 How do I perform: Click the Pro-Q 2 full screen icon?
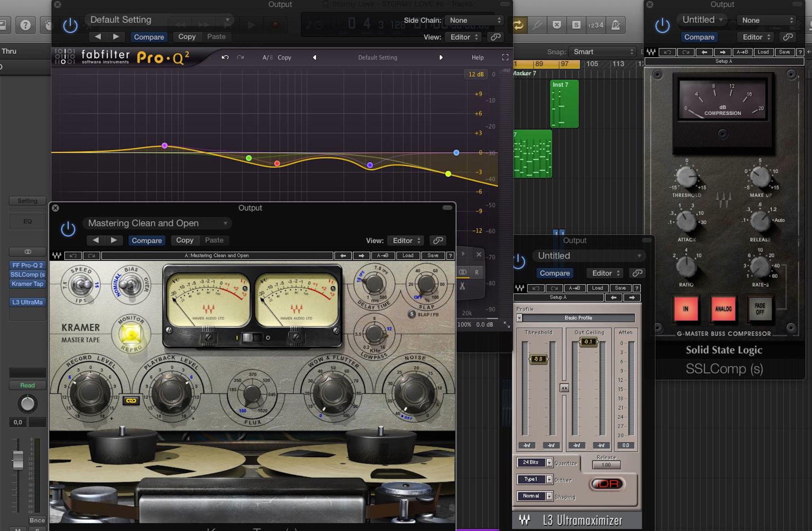(505, 57)
